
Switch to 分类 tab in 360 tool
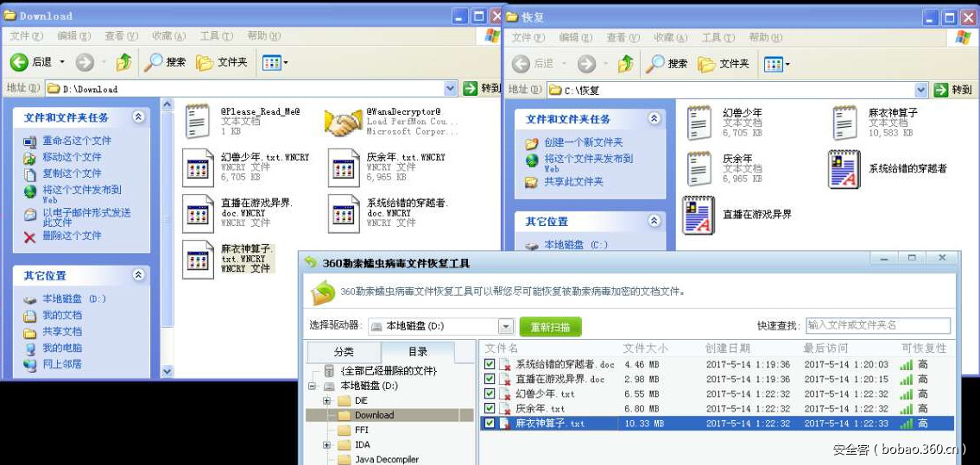click(344, 352)
